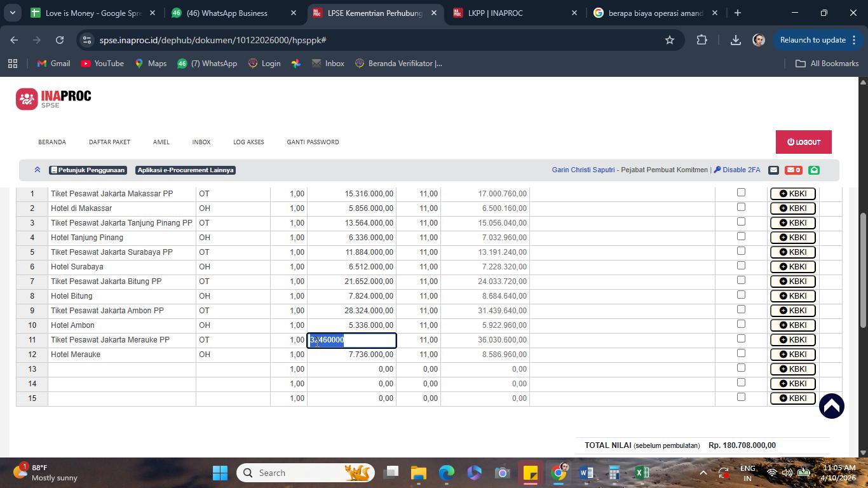Open Aplikasi e-Procurement Lainnya
Image resolution: width=868 pixels, height=488 pixels.
[x=186, y=170]
